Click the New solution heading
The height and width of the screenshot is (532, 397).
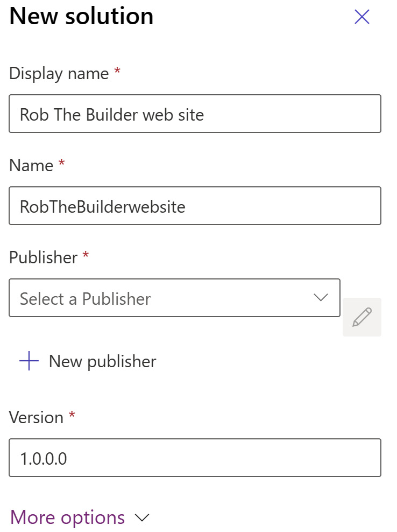tap(81, 16)
